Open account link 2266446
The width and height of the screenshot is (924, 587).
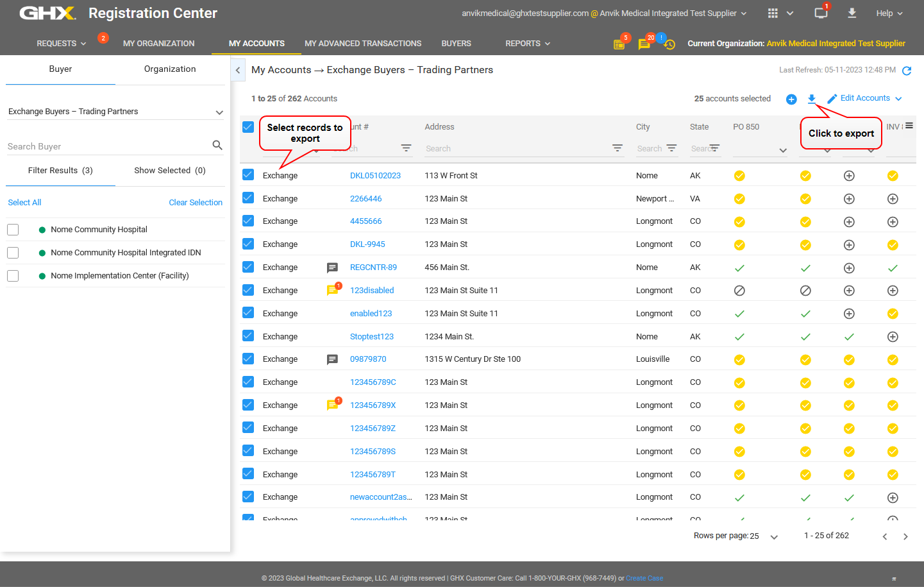pos(365,199)
